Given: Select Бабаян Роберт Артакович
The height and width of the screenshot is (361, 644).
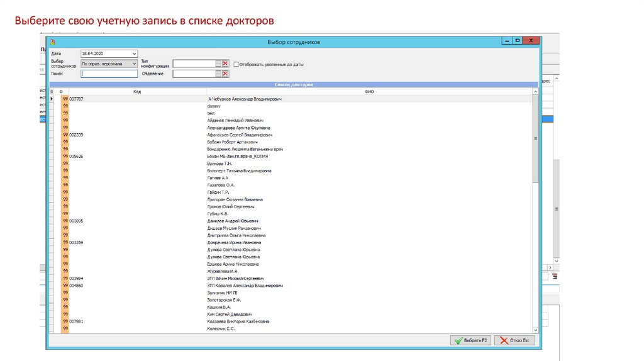Looking at the screenshot, I should tap(233, 142).
